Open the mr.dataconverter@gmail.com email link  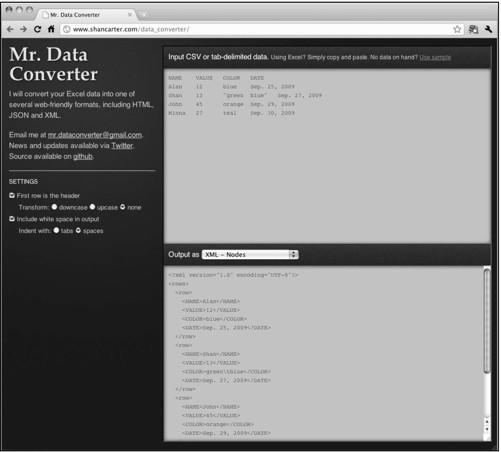[95, 135]
